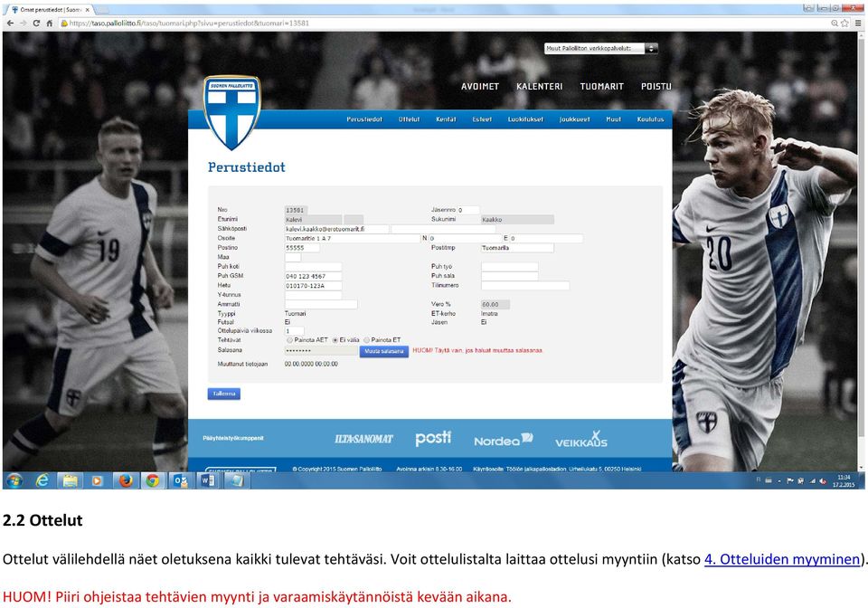Close the Omat perustiedot browser tab
Viewport: 868px width, 608px height.
click(88, 10)
